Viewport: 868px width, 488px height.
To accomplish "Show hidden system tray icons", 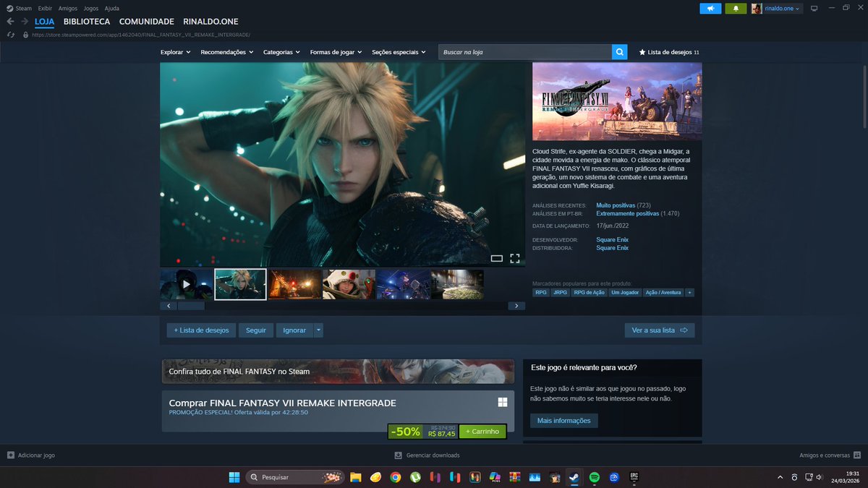I will [x=780, y=477].
